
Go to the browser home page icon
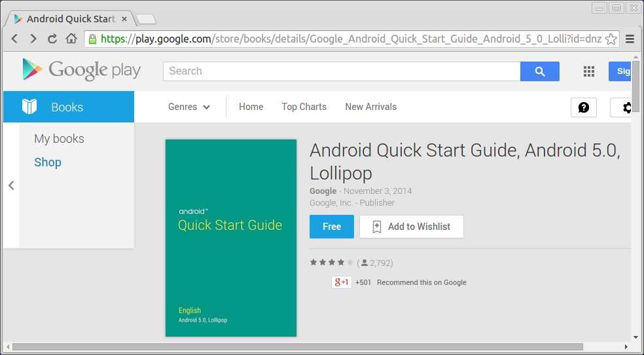pos(71,39)
